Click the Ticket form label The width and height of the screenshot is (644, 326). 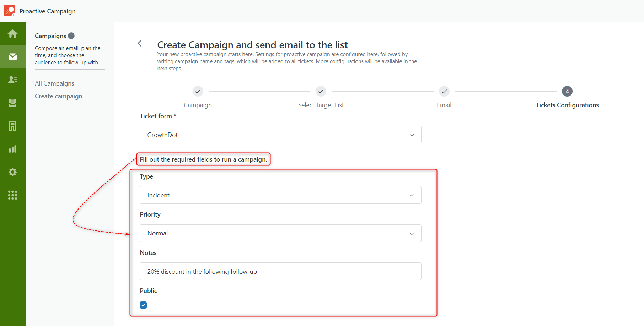(x=158, y=116)
